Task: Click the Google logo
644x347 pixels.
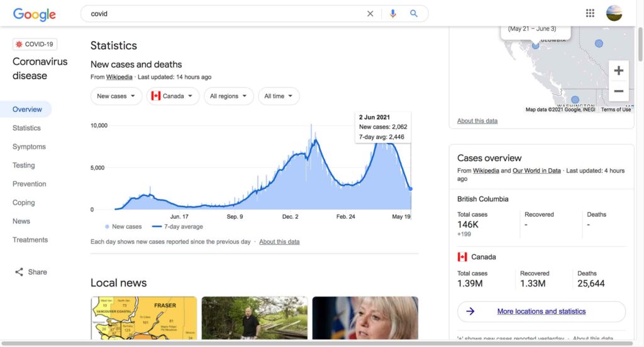Action: pyautogui.click(x=34, y=14)
